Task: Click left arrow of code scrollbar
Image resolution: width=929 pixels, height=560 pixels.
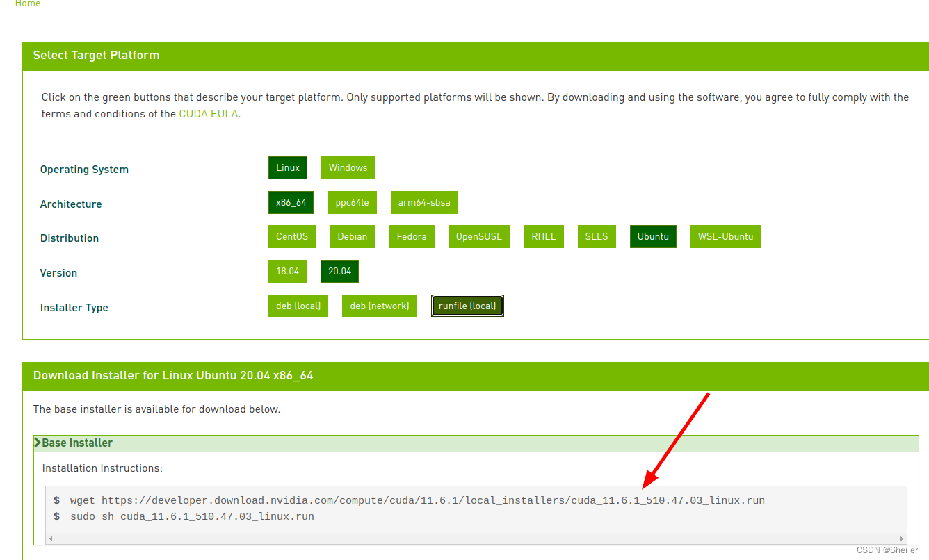Action: point(51,538)
